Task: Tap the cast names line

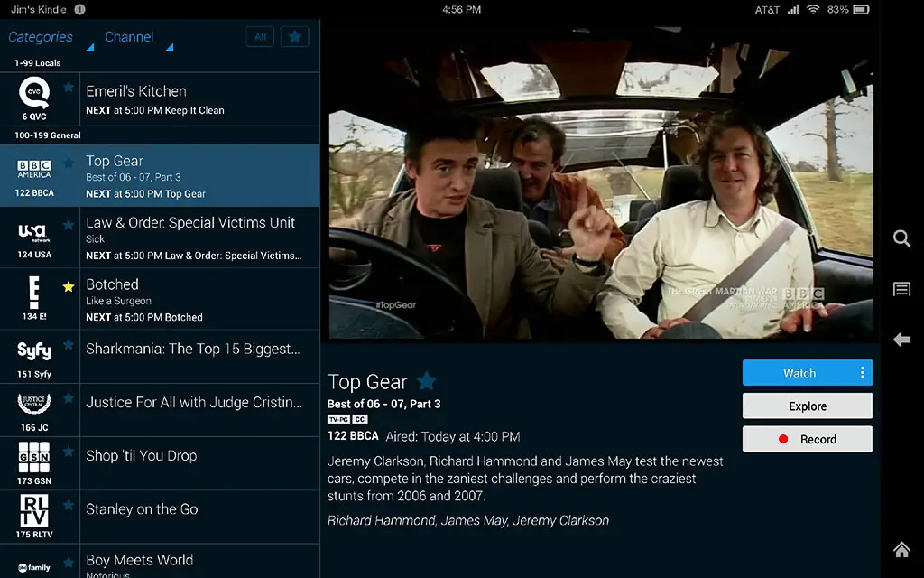Action: pos(468,520)
